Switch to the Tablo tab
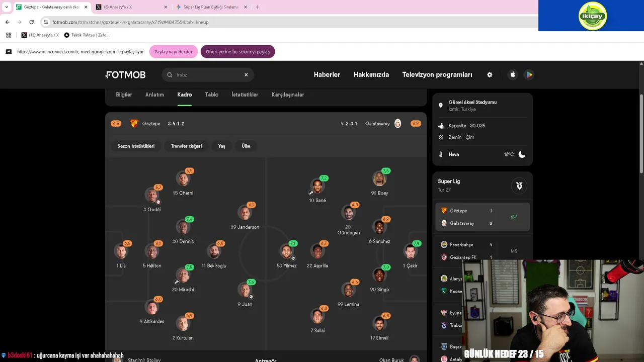This screenshot has height=362, width=644. (212, 95)
